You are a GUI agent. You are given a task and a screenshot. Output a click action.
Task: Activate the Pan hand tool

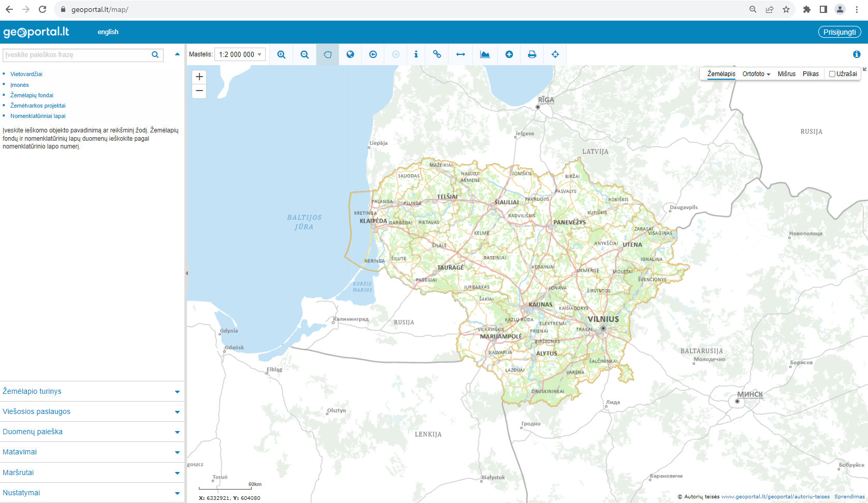tap(327, 54)
